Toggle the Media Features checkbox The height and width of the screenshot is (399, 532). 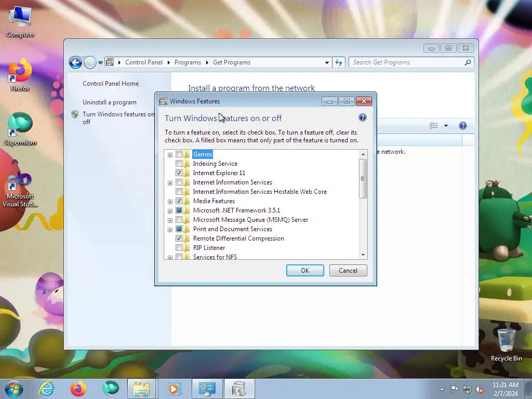tap(179, 201)
